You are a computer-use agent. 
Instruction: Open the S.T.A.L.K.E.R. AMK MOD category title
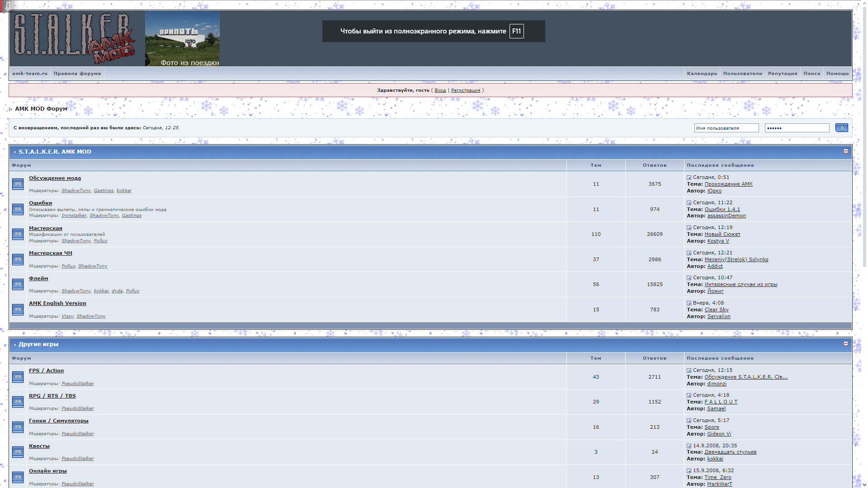55,152
